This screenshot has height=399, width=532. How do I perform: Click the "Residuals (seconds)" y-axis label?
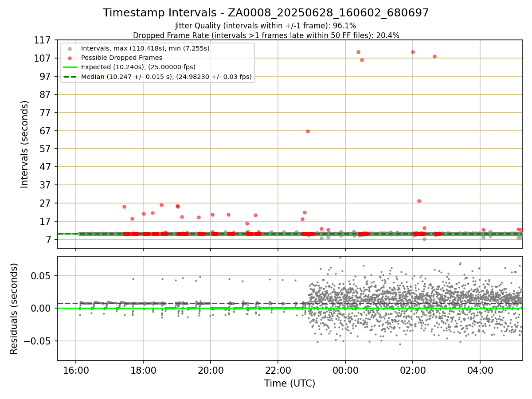coord(14,309)
